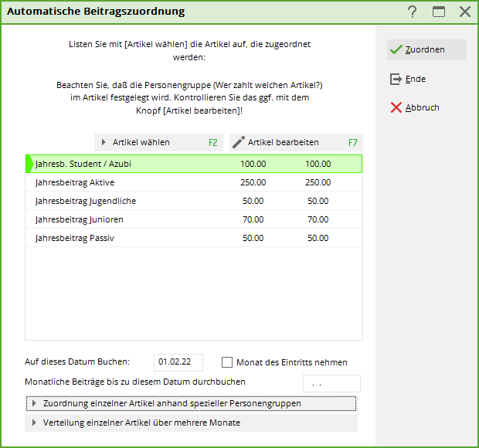Click the Auf dieses Datum Buchen date field
The height and width of the screenshot is (448, 479).
point(178,362)
